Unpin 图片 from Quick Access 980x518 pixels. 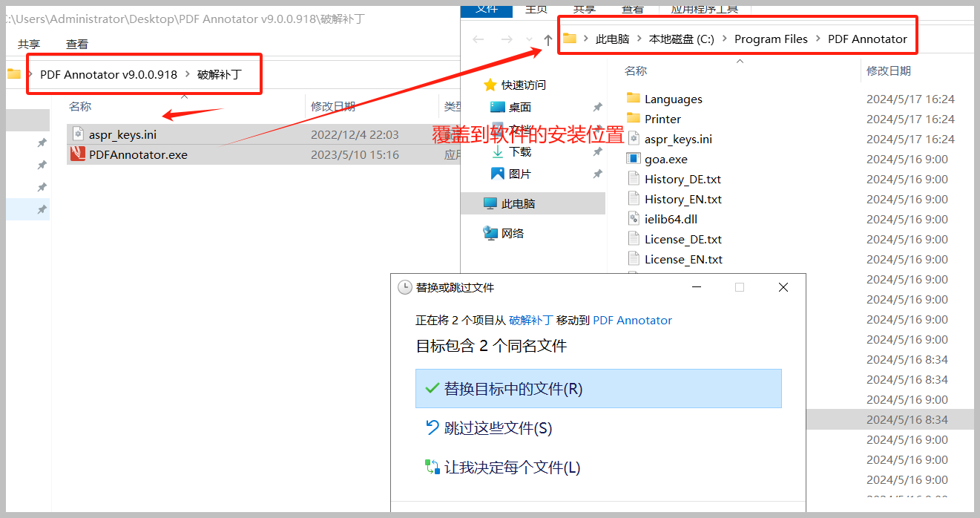pos(596,174)
